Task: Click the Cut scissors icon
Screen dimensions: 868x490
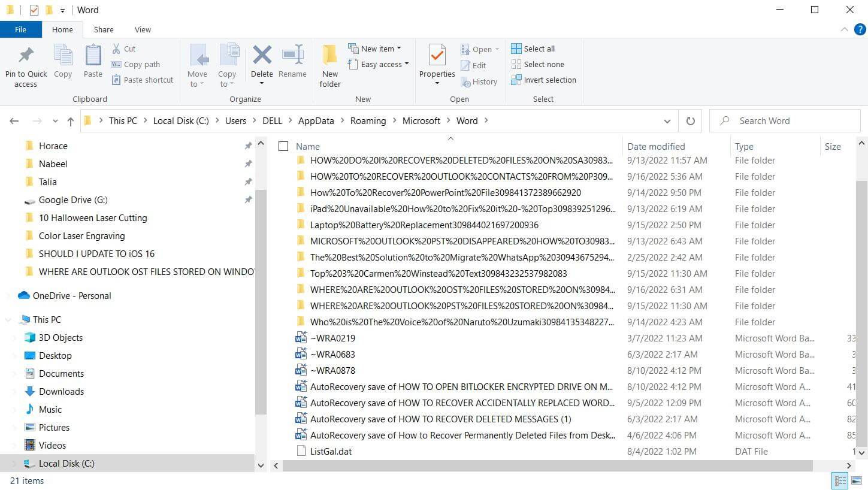Action: 116,49
